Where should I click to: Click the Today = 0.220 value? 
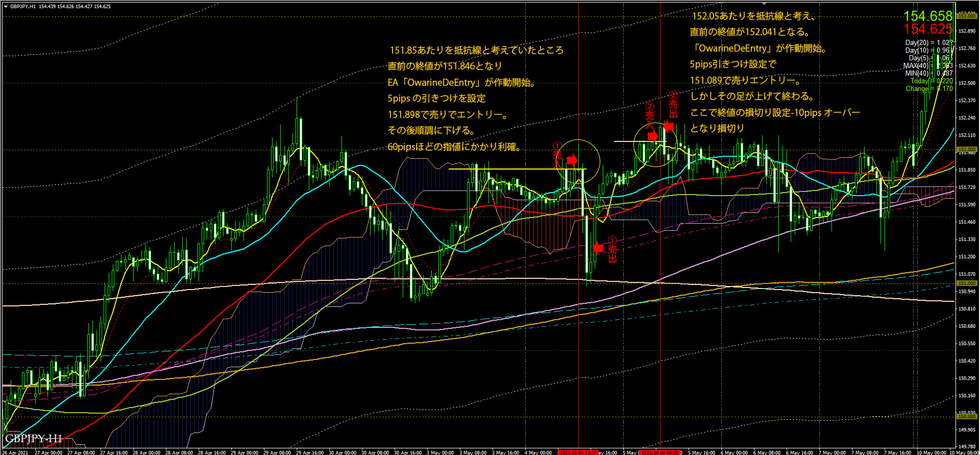tap(932, 81)
